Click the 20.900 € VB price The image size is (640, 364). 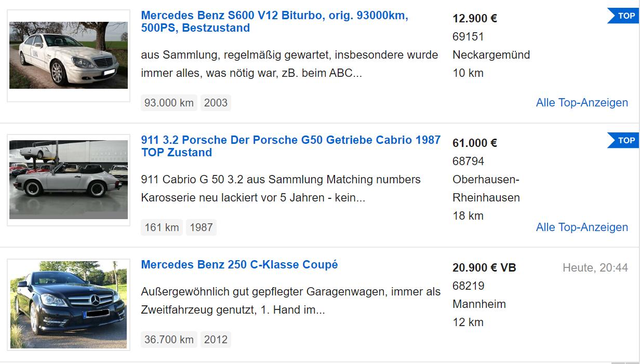(x=484, y=268)
